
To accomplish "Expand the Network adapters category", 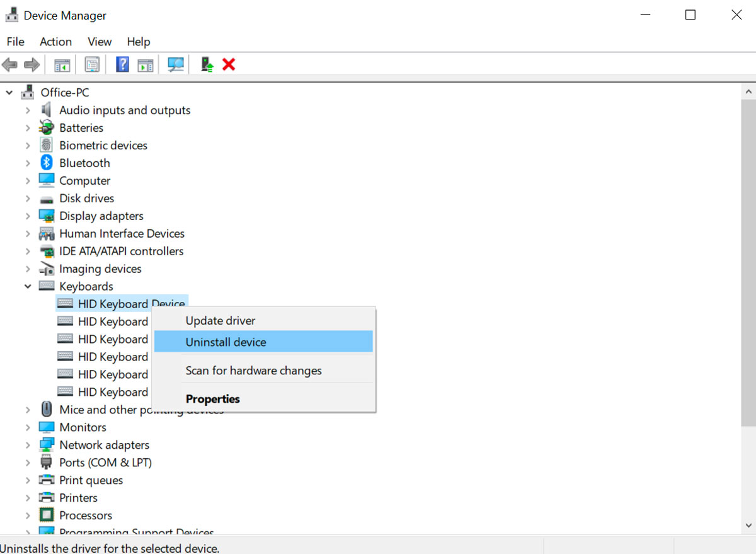I will [28, 445].
